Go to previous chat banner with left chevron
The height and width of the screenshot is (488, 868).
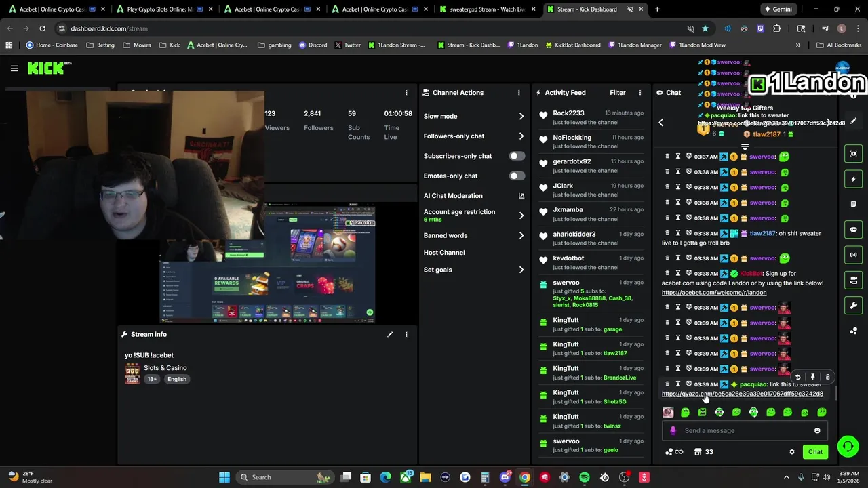coord(661,122)
